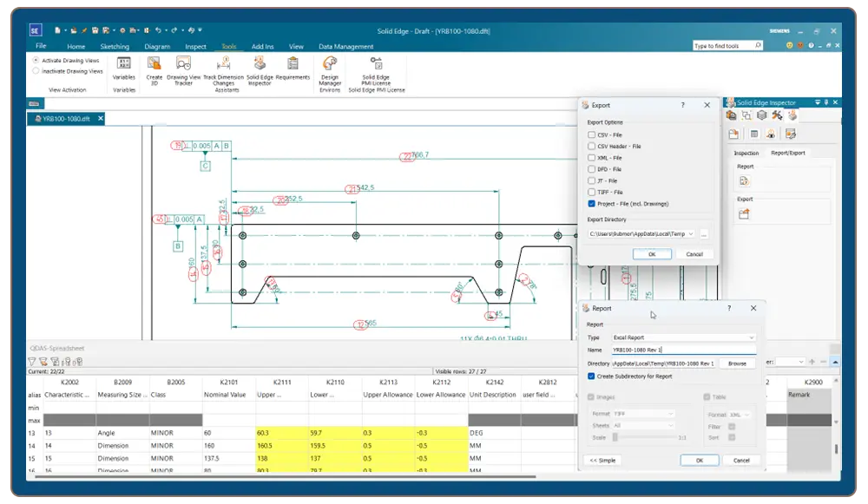Screen dimensions: 868x504
Task: Select the layers icon in Inspector's top toolbar
Action: click(762, 115)
